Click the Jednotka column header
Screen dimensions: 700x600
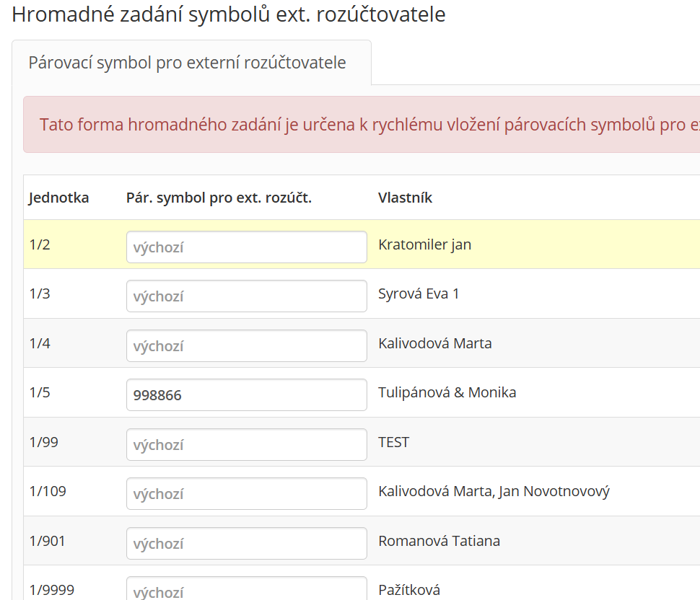[x=58, y=198]
